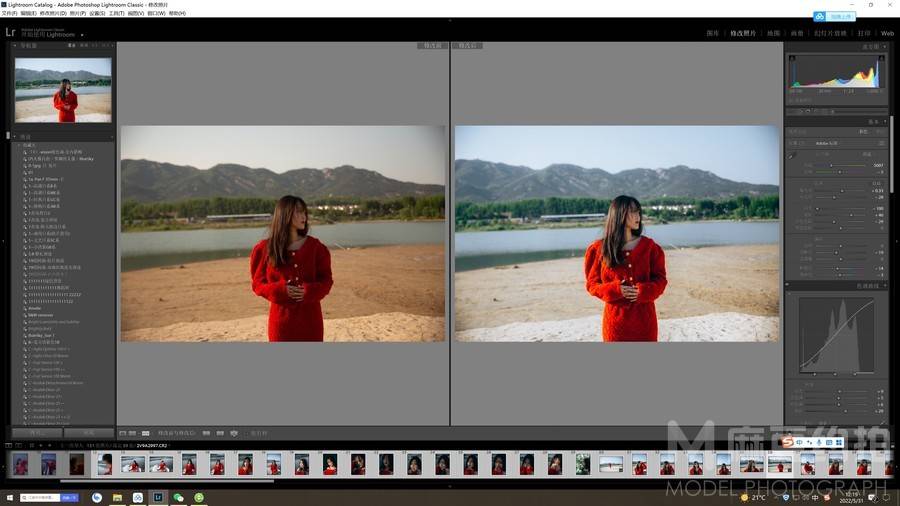Select the loupe view icon in toolbar
This screenshot has height=506, width=900.
coord(122,433)
